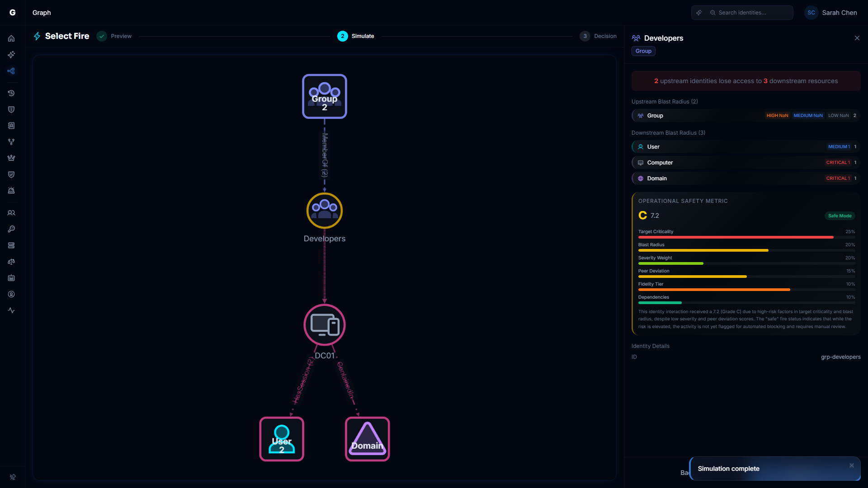Click the scales of justice icon
Screen dimensions: 868x488
[11, 262]
